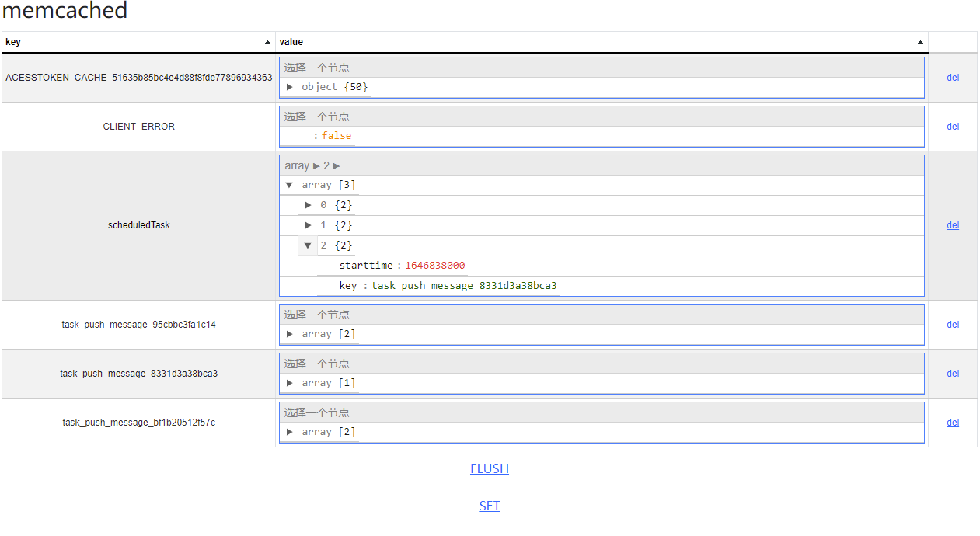Select the task_push_message_bf1b20512f57c key cell

pos(138,423)
